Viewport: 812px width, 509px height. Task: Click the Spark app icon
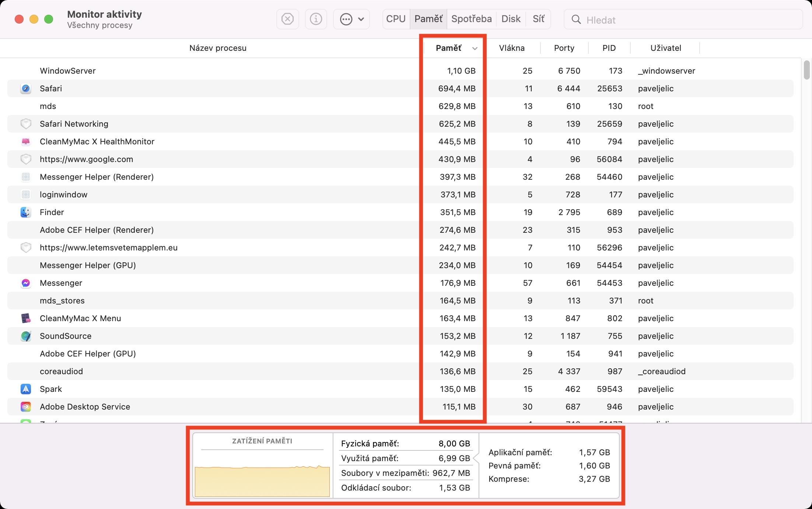26,389
